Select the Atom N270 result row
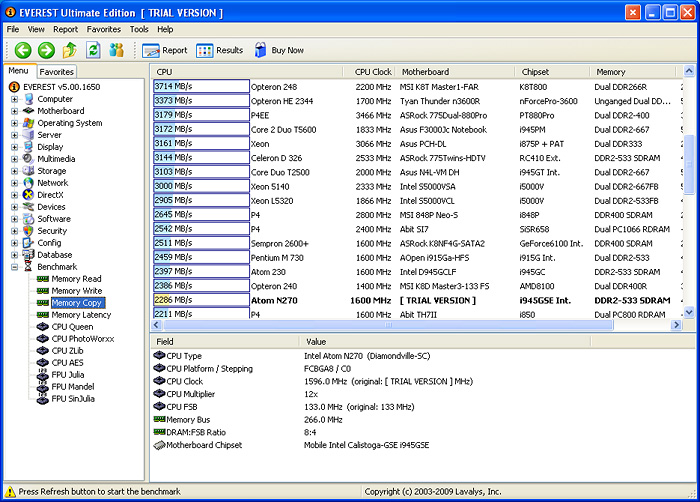This screenshot has width=700, height=502. point(418,300)
